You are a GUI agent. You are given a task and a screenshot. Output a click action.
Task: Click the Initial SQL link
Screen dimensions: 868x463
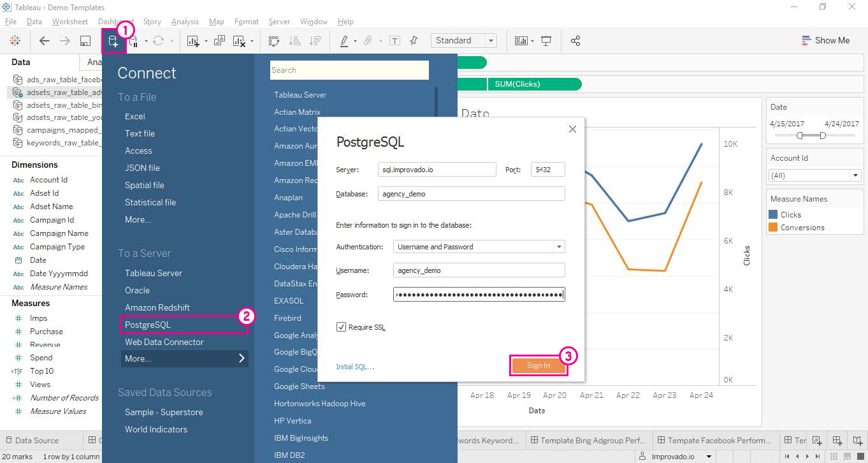click(355, 367)
